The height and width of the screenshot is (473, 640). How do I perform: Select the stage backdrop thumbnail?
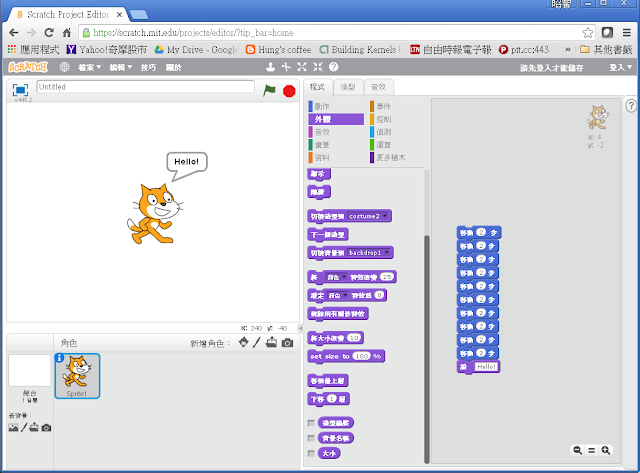(29, 371)
